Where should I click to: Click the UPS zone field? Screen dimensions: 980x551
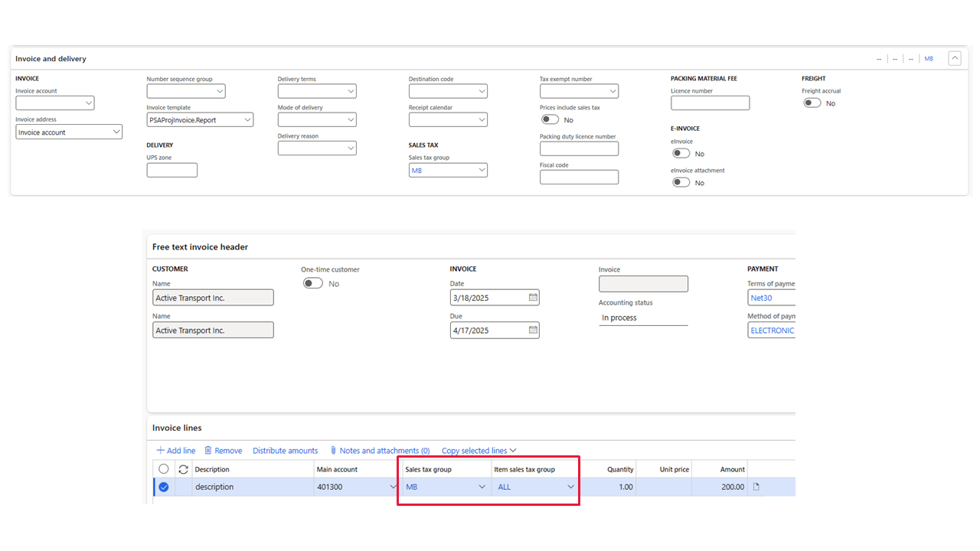pyautogui.click(x=171, y=170)
